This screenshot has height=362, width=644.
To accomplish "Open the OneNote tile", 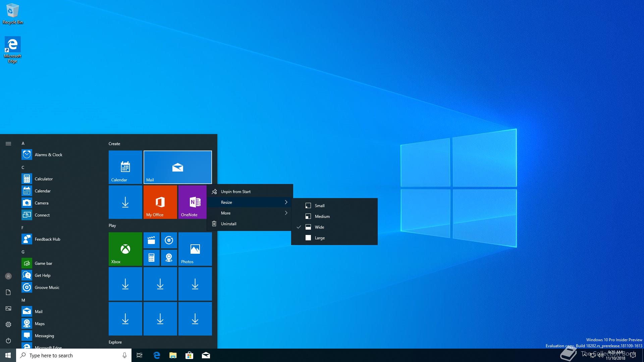I will (x=193, y=202).
